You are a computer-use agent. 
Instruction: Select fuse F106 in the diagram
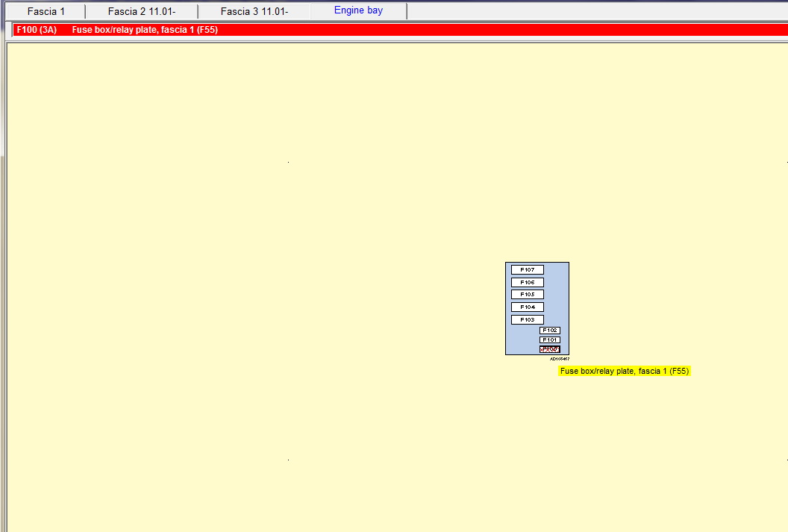tap(527, 283)
